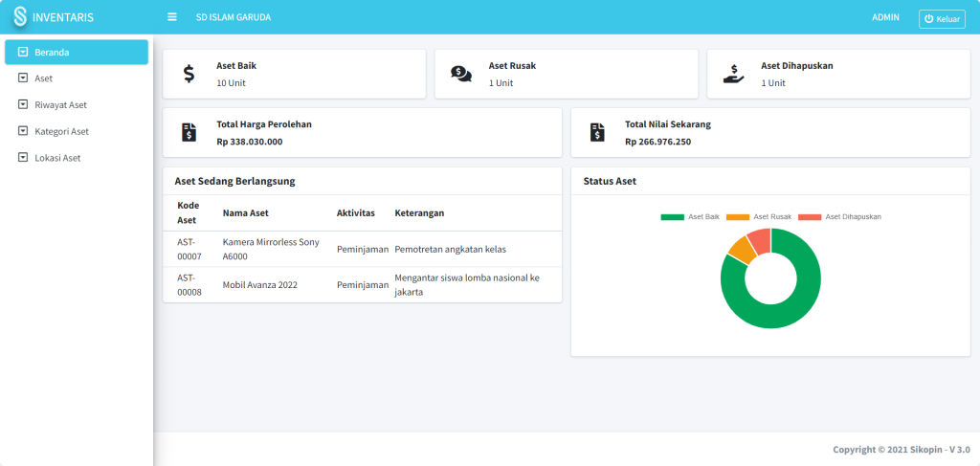The image size is (980, 466).
Task: Click the Inventaris S logo icon
Action: (x=21, y=17)
